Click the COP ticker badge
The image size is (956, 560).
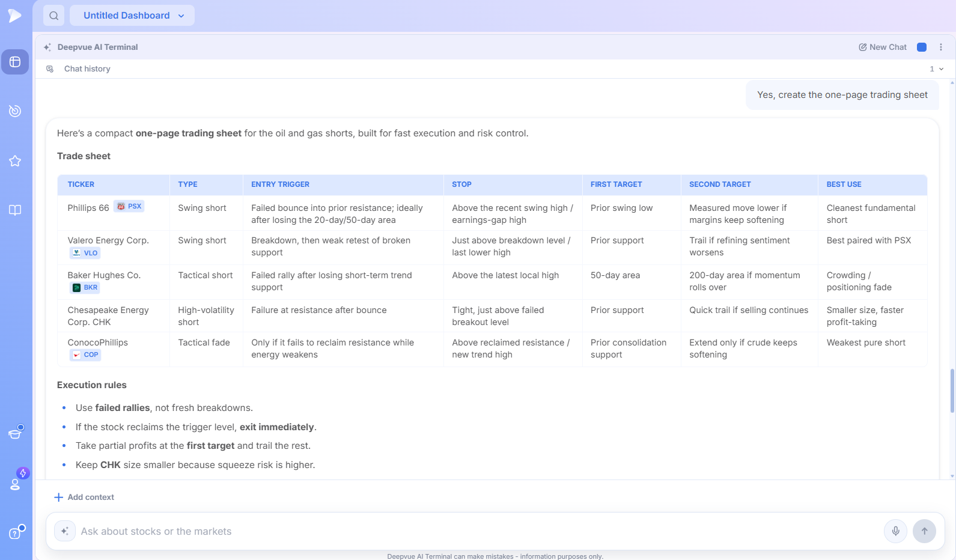pyautogui.click(x=85, y=355)
